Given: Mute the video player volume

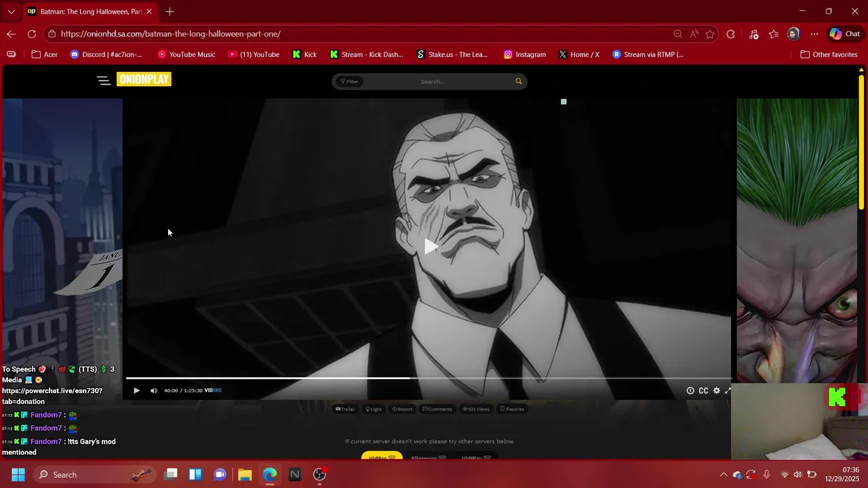Looking at the screenshot, I should (153, 390).
